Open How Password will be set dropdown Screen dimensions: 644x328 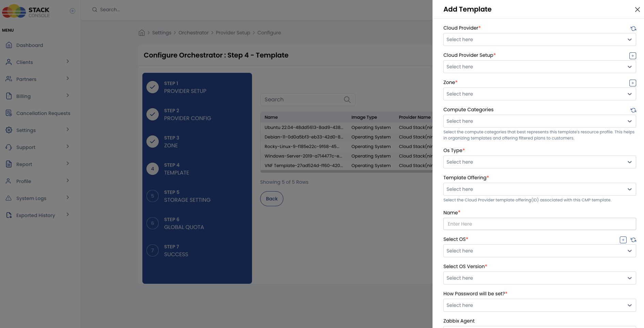point(539,305)
